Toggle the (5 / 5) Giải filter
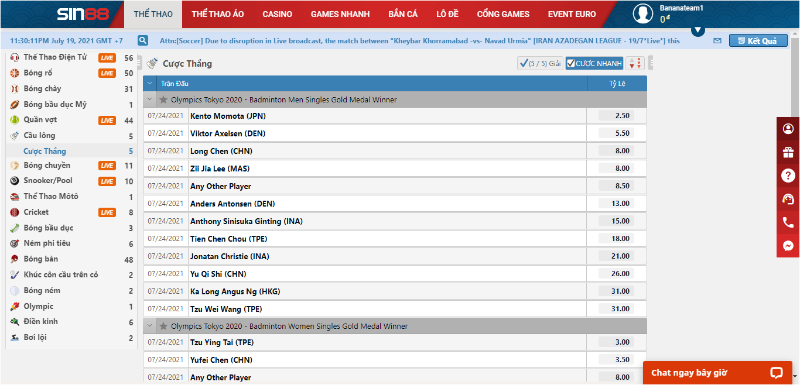This screenshot has width=800, height=385. pyautogui.click(x=540, y=64)
